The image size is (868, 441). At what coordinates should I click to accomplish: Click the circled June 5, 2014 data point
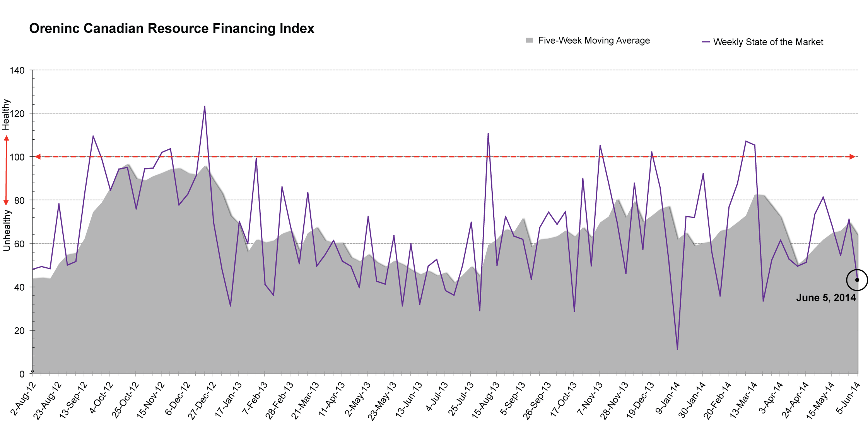[x=857, y=280]
